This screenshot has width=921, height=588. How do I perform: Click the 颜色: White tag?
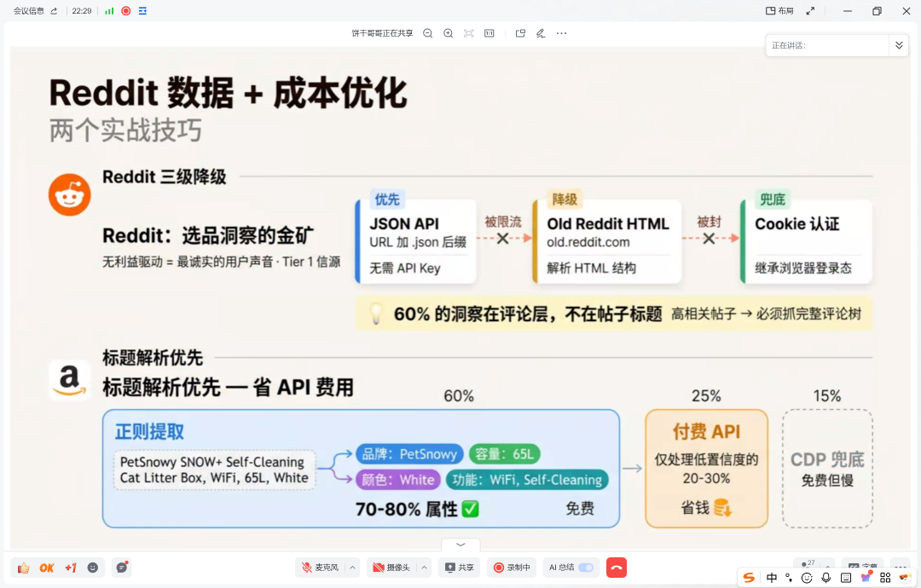[x=397, y=480]
